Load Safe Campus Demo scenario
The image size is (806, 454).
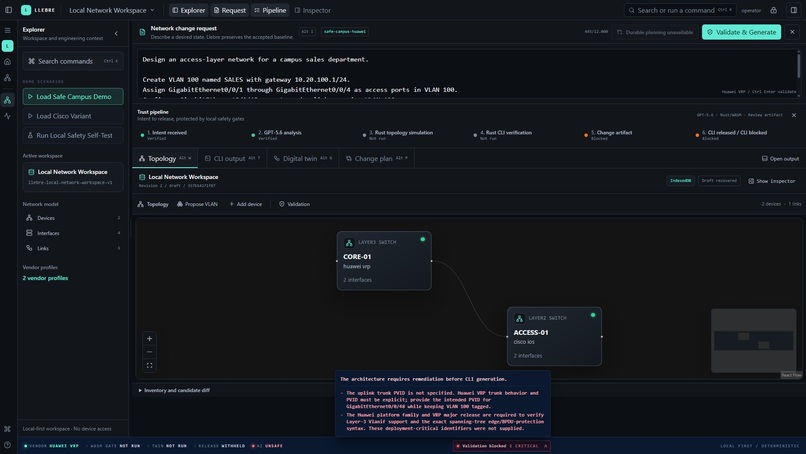(73, 97)
